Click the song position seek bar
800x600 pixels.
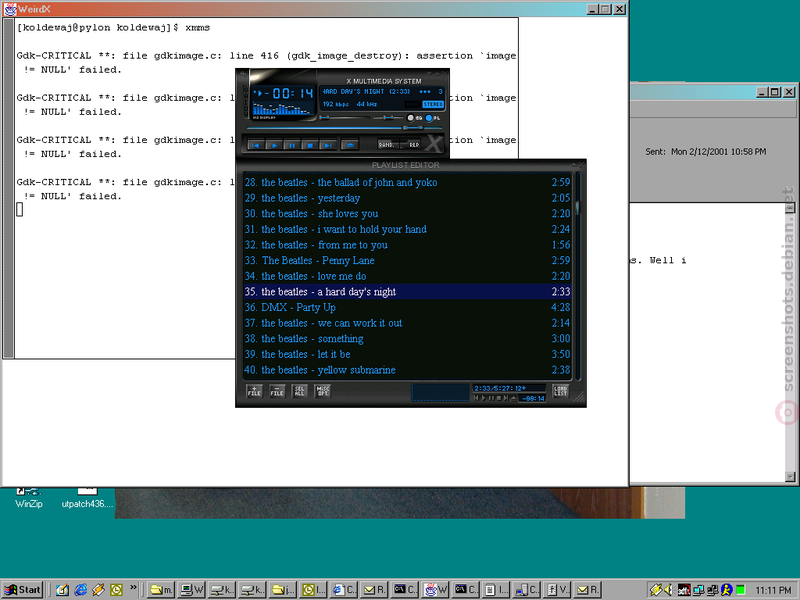click(344, 128)
